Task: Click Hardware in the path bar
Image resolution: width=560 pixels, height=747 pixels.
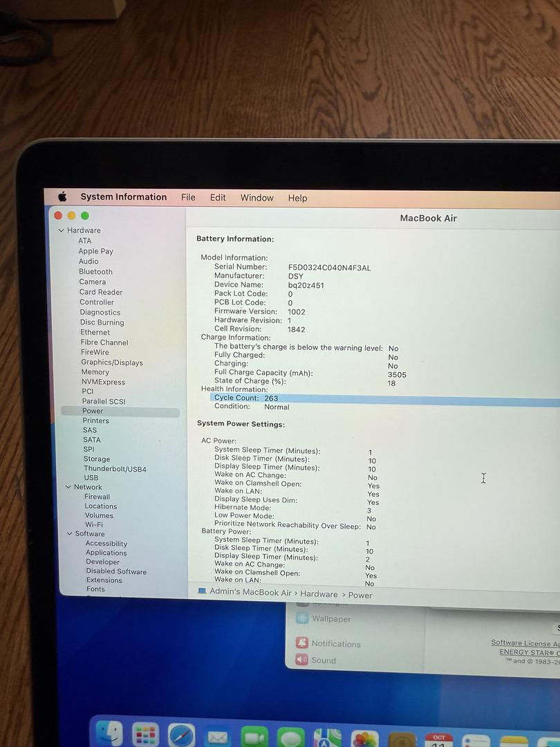Action: 319,594
